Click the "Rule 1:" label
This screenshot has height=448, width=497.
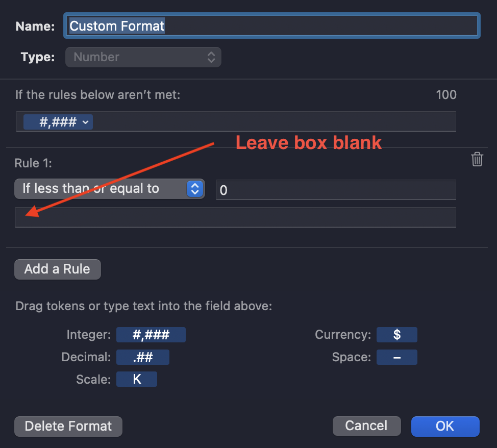pos(34,163)
